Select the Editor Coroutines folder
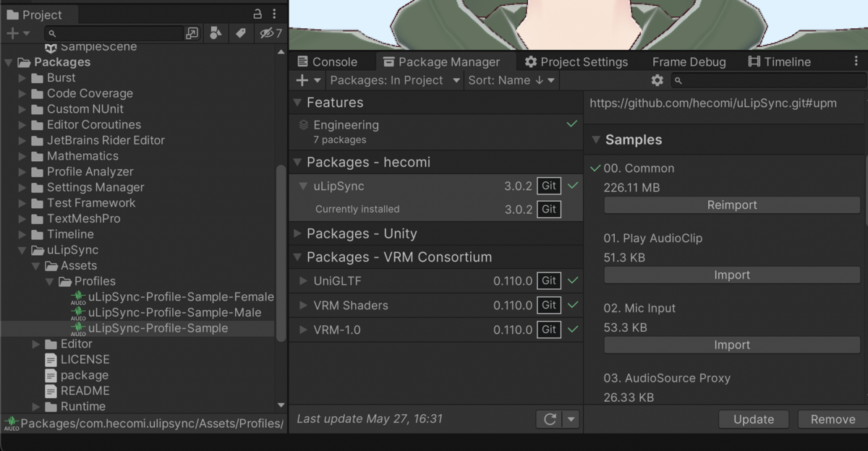 click(94, 125)
